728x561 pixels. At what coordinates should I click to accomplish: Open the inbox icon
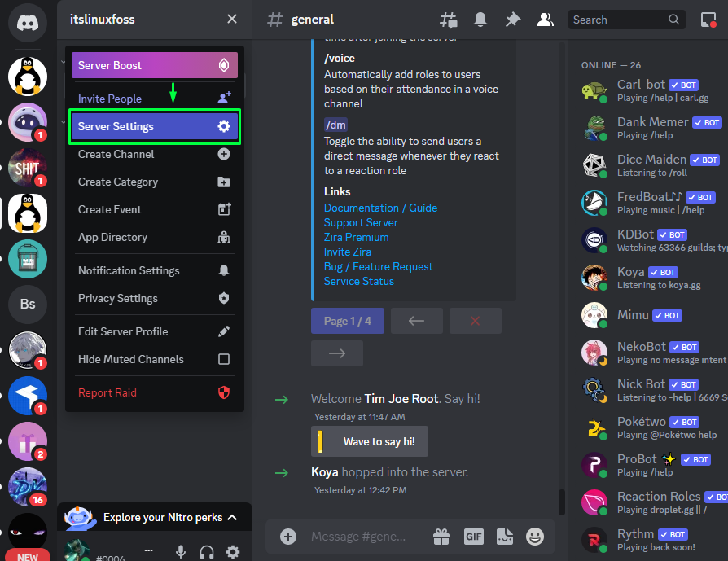pos(708,20)
